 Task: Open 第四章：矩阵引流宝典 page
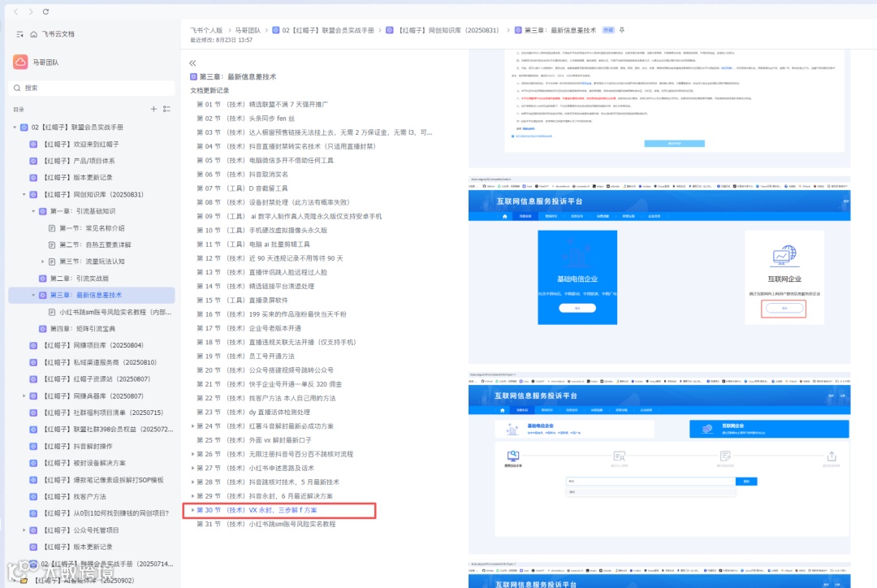click(83, 329)
